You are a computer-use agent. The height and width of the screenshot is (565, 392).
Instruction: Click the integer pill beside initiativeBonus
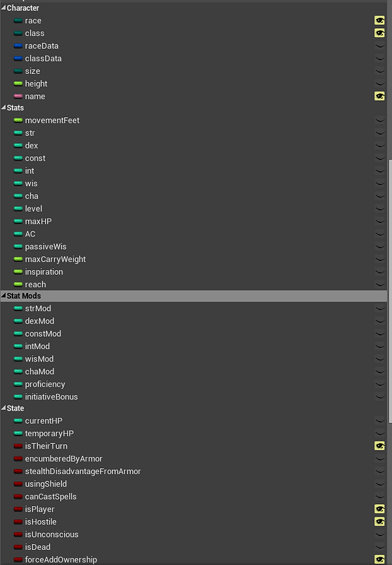pos(18,397)
